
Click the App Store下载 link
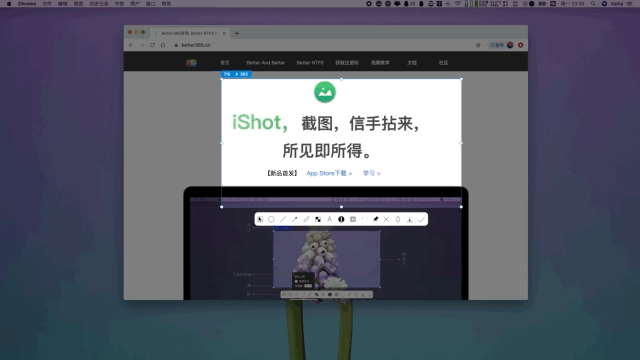point(329,173)
